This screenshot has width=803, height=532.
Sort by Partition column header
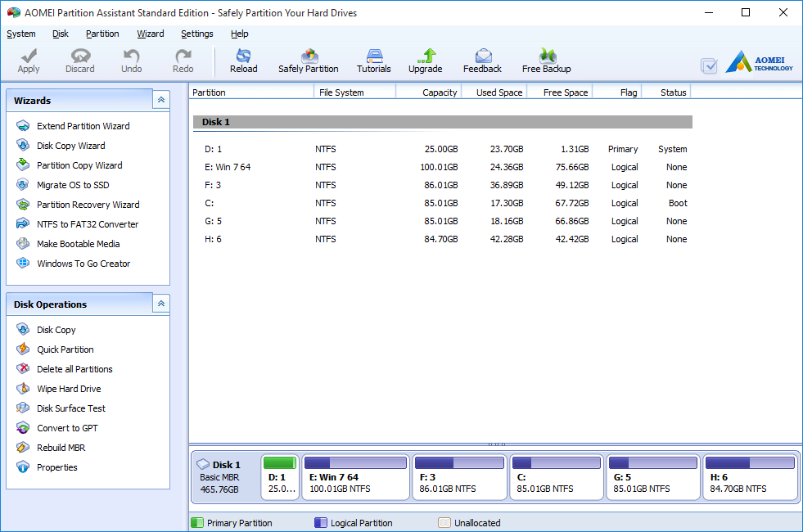point(251,92)
